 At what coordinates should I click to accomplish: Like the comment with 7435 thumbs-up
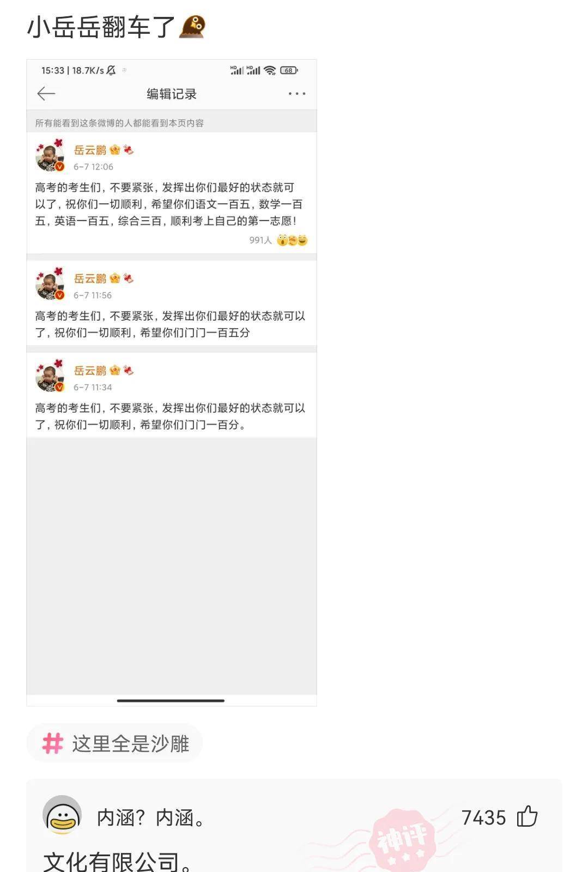[527, 816]
